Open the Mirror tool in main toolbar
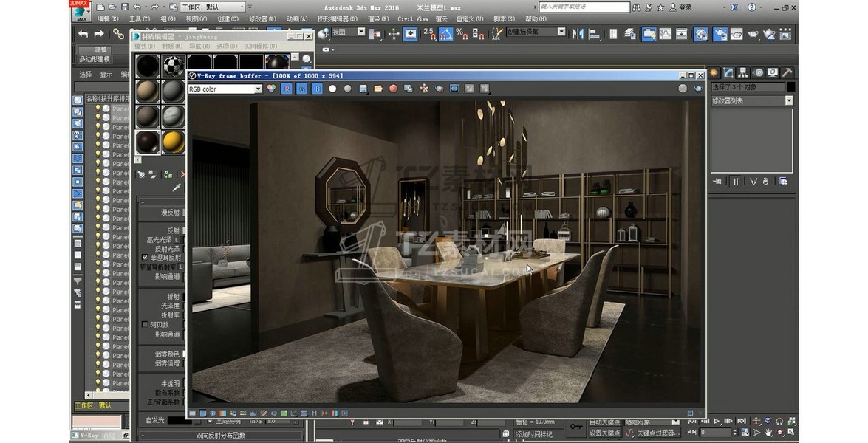This screenshot has width=868, height=443. (578, 34)
